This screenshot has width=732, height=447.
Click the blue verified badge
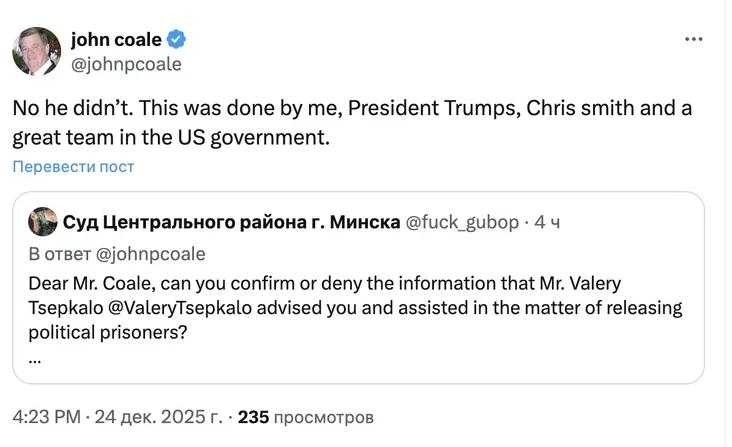pyautogui.click(x=176, y=39)
